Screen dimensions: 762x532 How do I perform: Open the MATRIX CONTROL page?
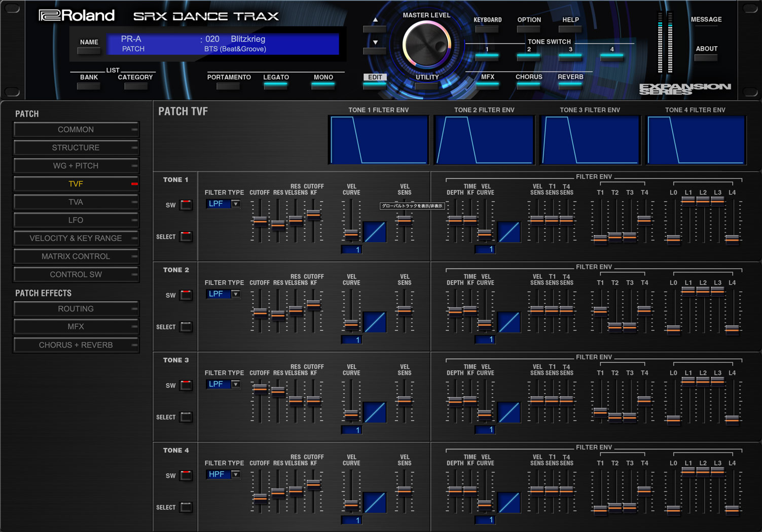[x=76, y=256]
